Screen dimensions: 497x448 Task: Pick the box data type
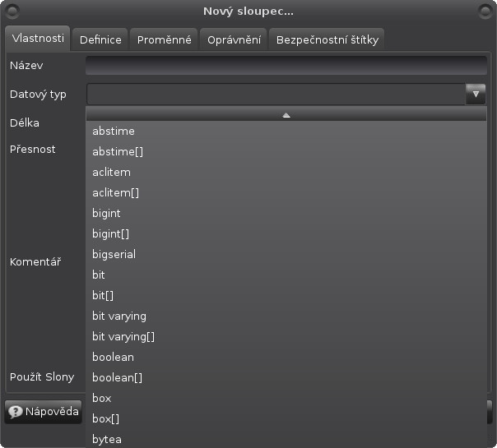coord(286,399)
